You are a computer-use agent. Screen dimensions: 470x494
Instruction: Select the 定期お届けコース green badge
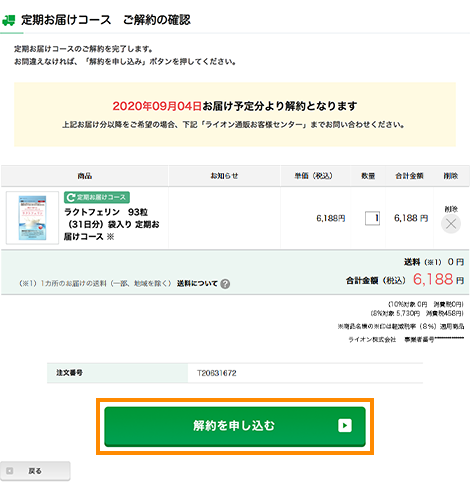point(97,198)
